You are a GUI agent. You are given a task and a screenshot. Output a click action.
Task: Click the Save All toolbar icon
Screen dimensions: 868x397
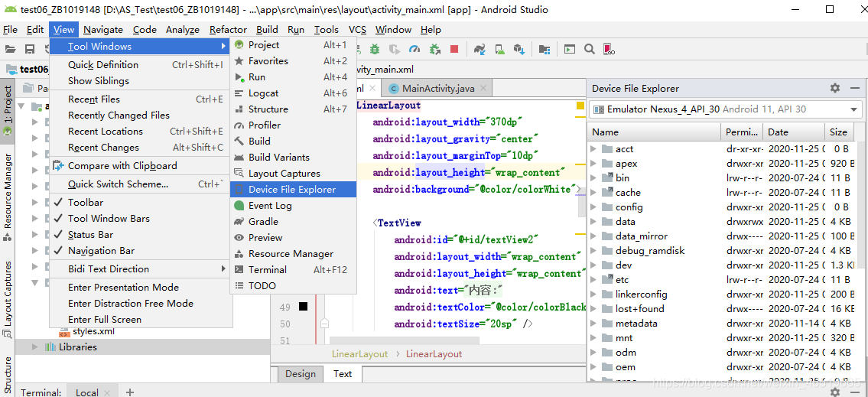point(31,49)
